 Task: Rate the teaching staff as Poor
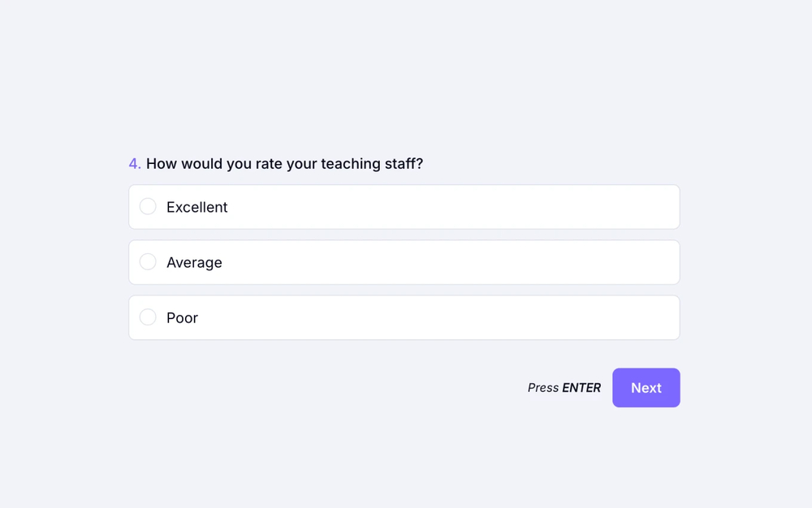click(x=404, y=316)
